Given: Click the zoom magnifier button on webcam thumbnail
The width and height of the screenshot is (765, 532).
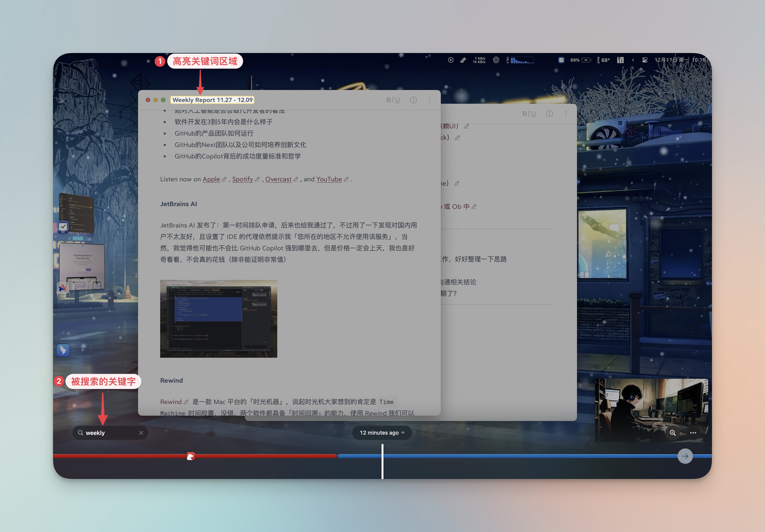Looking at the screenshot, I should pyautogui.click(x=673, y=433).
